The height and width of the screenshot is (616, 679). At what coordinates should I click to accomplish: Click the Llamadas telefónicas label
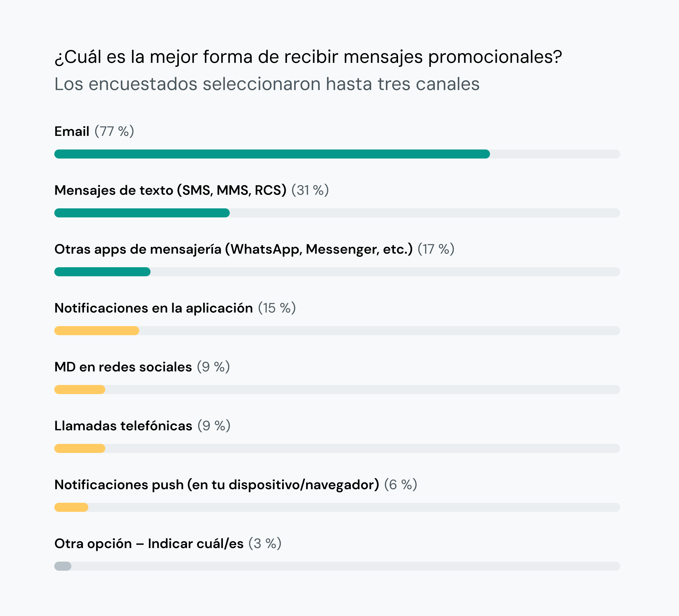pos(123,426)
